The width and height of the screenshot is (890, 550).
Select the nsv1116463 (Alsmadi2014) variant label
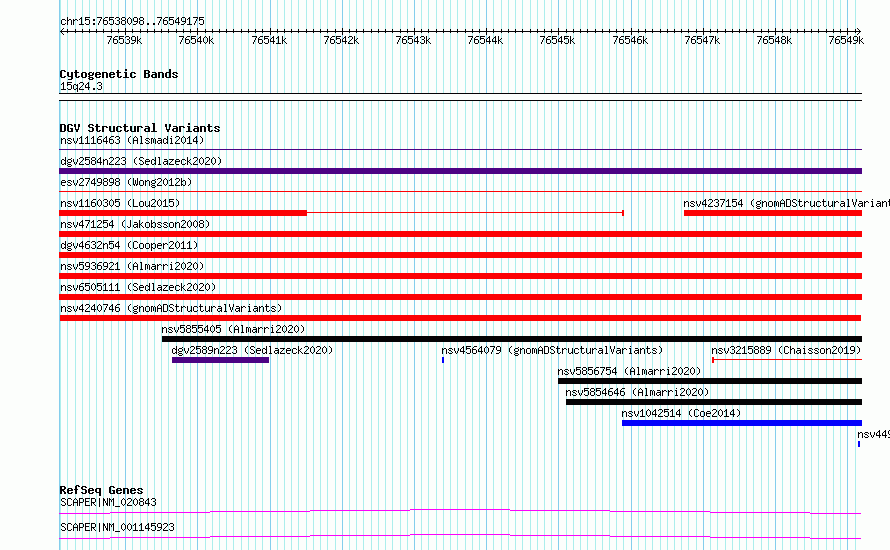(132, 140)
